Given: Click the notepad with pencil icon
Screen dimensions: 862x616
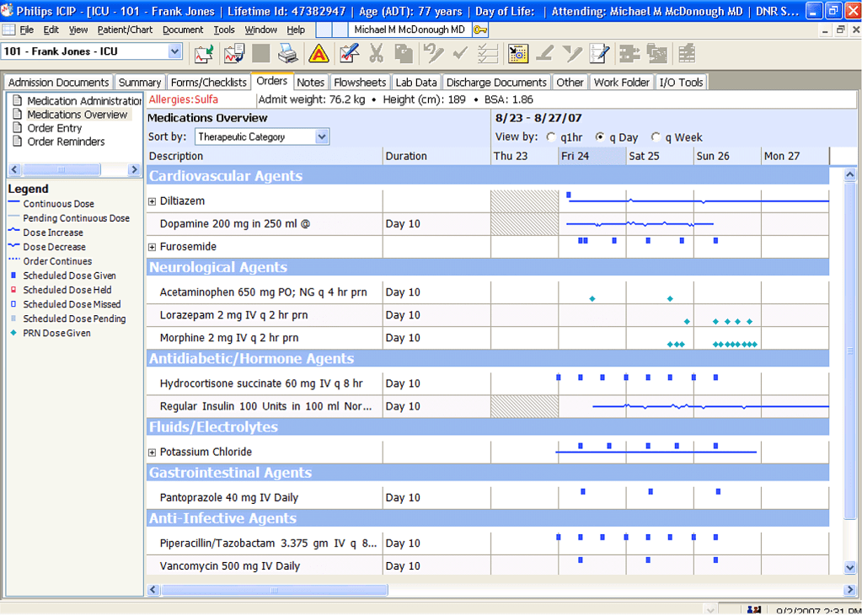Looking at the screenshot, I should (x=599, y=54).
